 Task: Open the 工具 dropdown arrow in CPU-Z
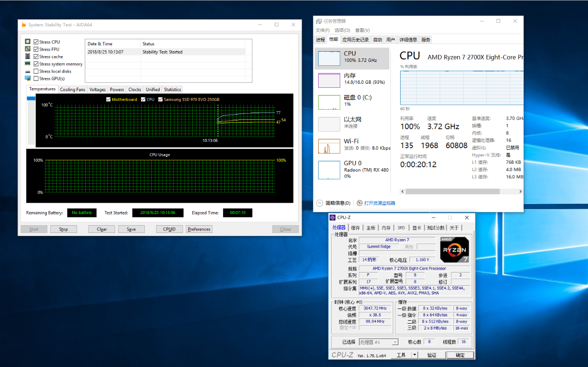[414, 355]
